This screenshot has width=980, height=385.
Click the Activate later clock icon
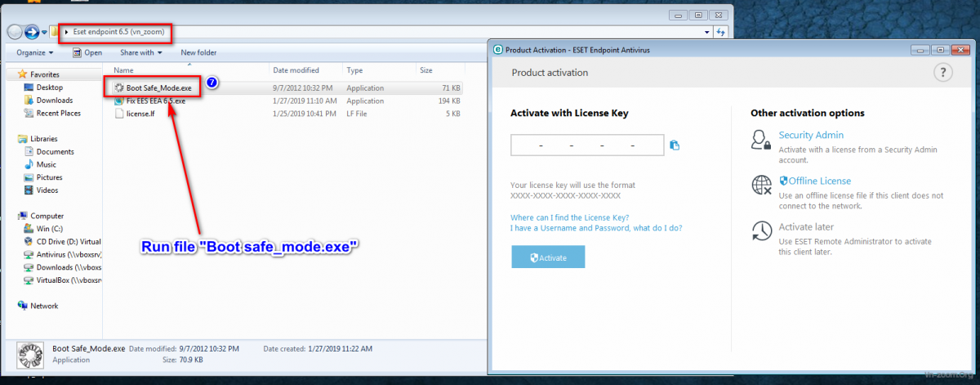point(761,231)
